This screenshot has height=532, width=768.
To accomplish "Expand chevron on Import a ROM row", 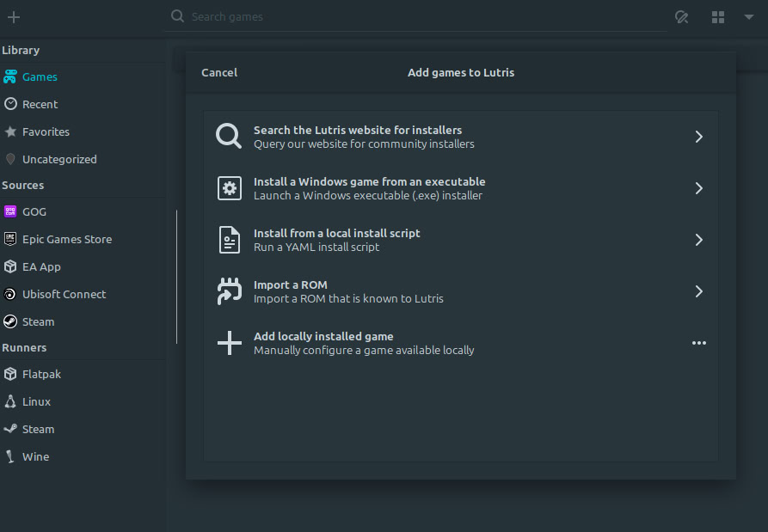I will [699, 291].
